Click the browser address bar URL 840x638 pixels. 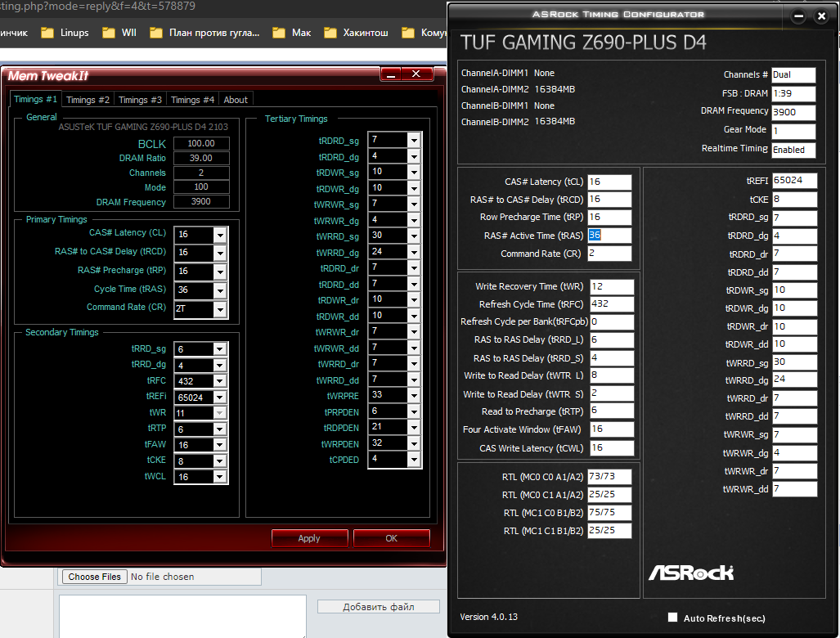[x=97, y=7]
